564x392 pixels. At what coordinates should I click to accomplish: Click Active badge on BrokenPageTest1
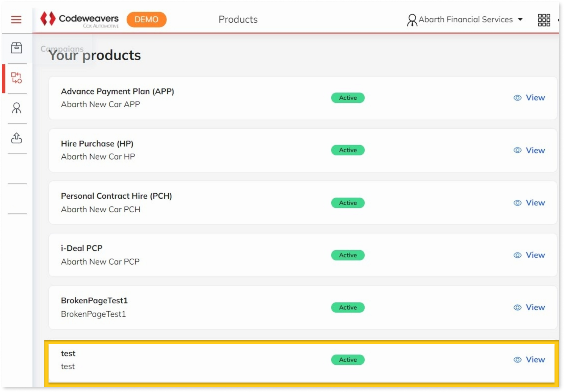(x=348, y=307)
